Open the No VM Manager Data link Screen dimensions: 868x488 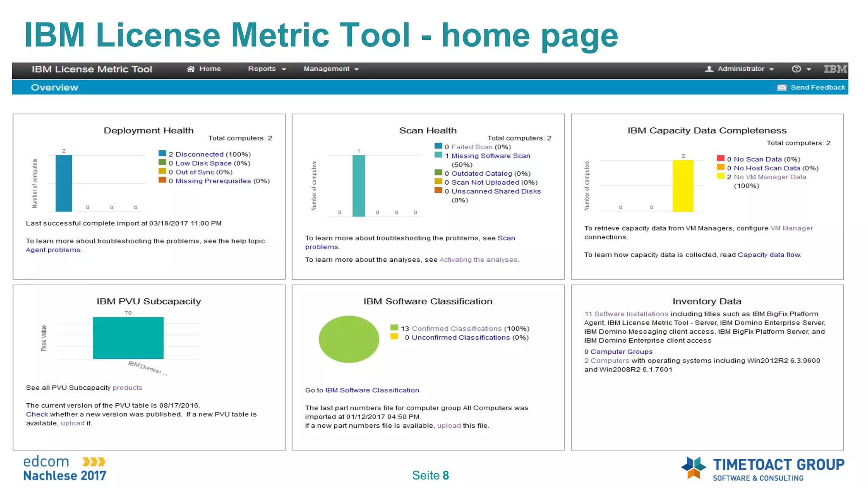pos(770,177)
